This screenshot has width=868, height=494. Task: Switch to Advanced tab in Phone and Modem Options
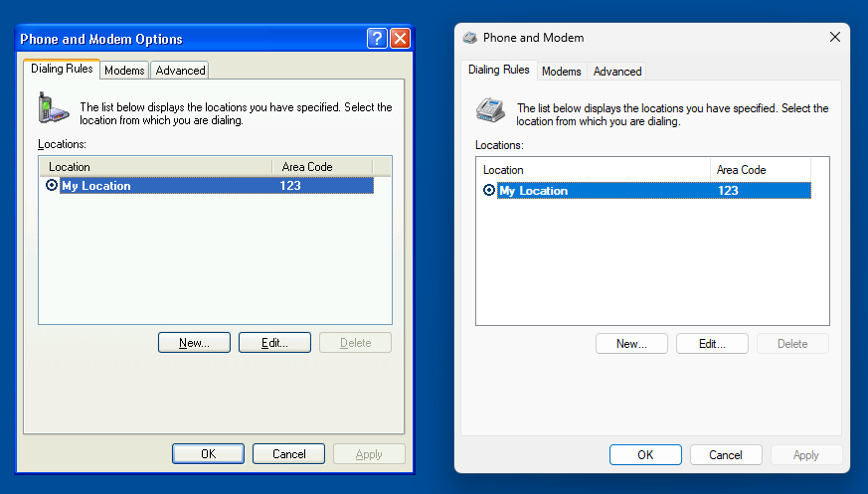pos(180,71)
